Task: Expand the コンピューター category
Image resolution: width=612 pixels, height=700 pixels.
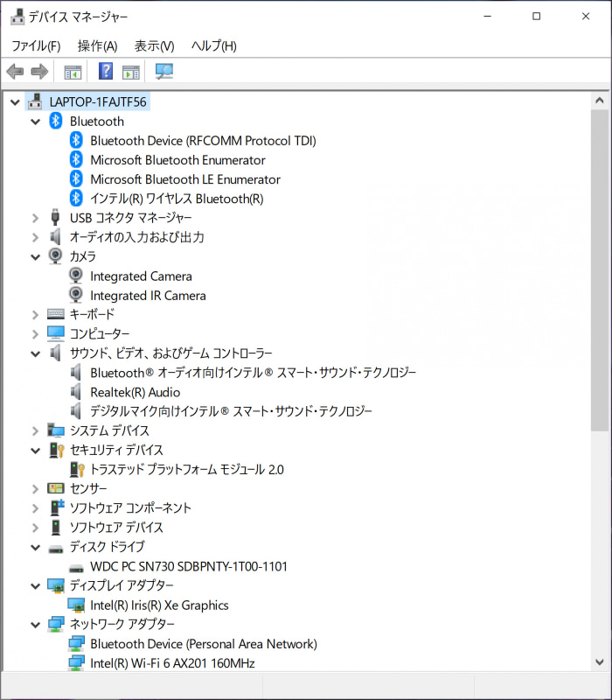Action: click(x=35, y=334)
